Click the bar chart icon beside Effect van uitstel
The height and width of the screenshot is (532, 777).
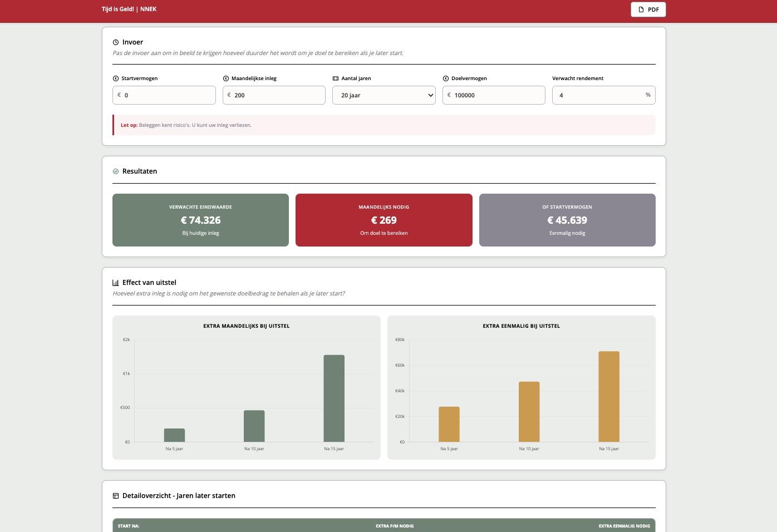click(x=116, y=283)
